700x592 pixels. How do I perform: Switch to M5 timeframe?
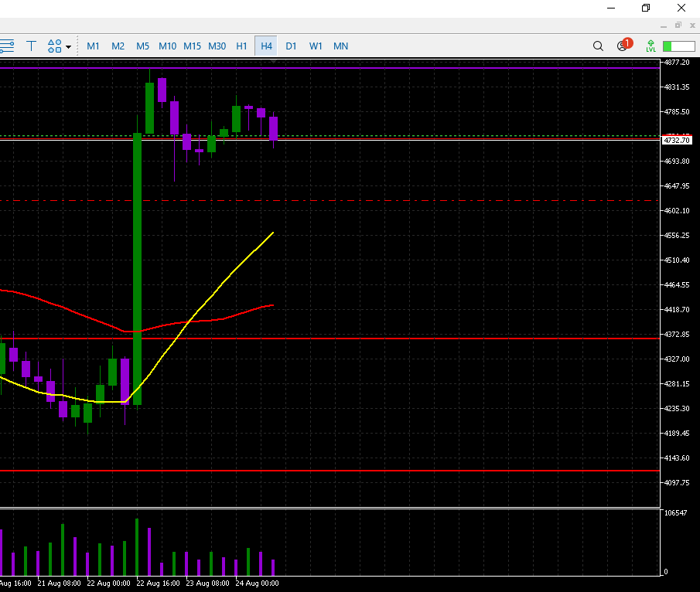[x=142, y=46]
